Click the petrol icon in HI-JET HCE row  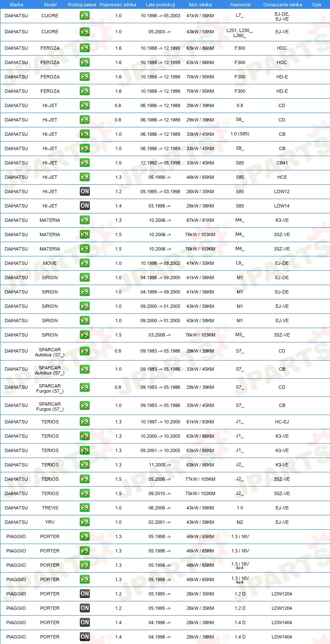click(x=84, y=177)
